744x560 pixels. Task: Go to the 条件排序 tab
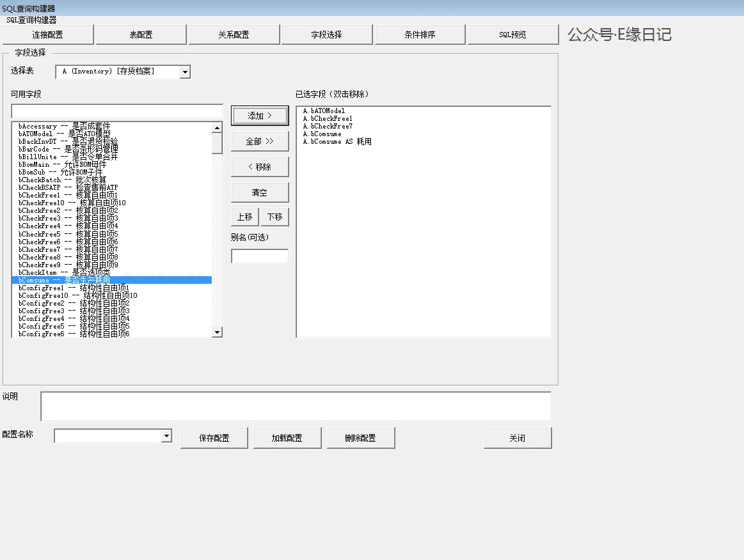[420, 35]
